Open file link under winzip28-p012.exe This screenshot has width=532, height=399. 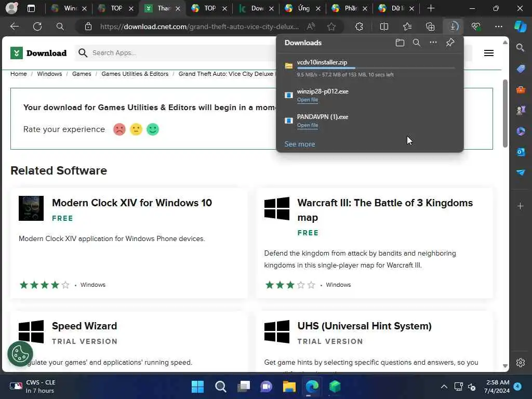(x=308, y=100)
